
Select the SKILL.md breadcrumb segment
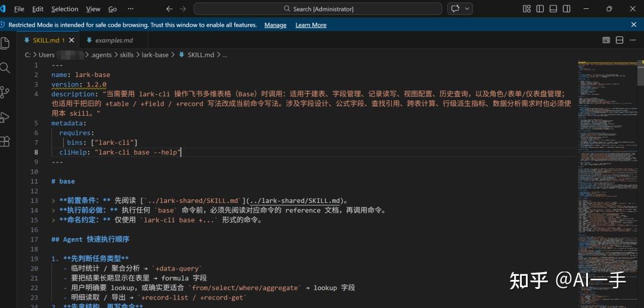(x=201, y=55)
